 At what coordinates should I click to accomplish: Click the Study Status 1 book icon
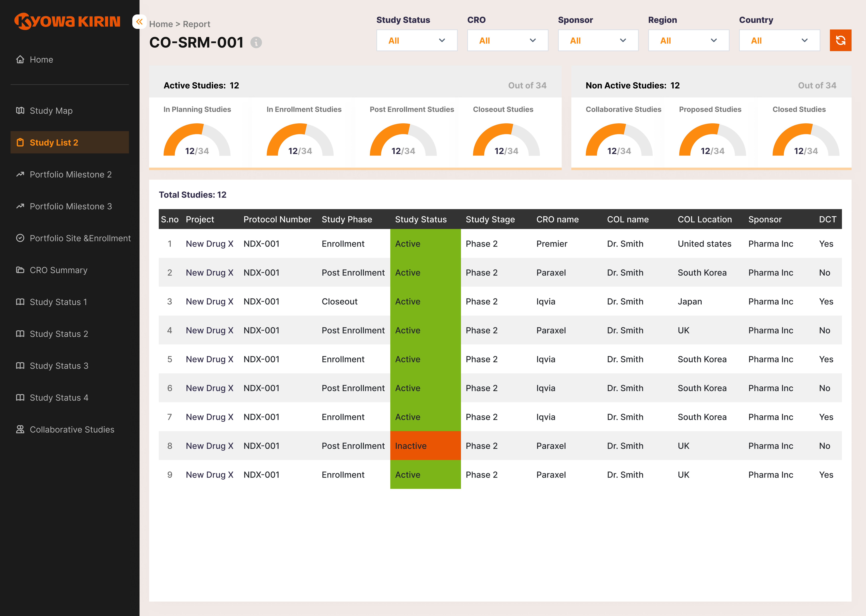pyautogui.click(x=20, y=302)
